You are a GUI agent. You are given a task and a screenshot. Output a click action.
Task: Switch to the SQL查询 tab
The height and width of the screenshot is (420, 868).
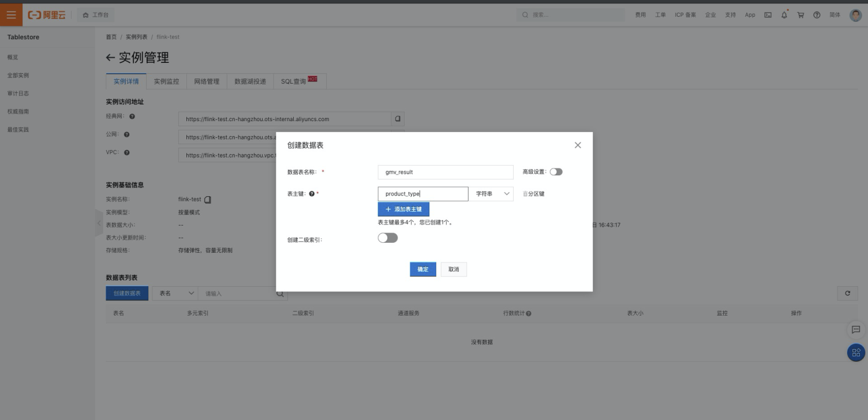300,81
